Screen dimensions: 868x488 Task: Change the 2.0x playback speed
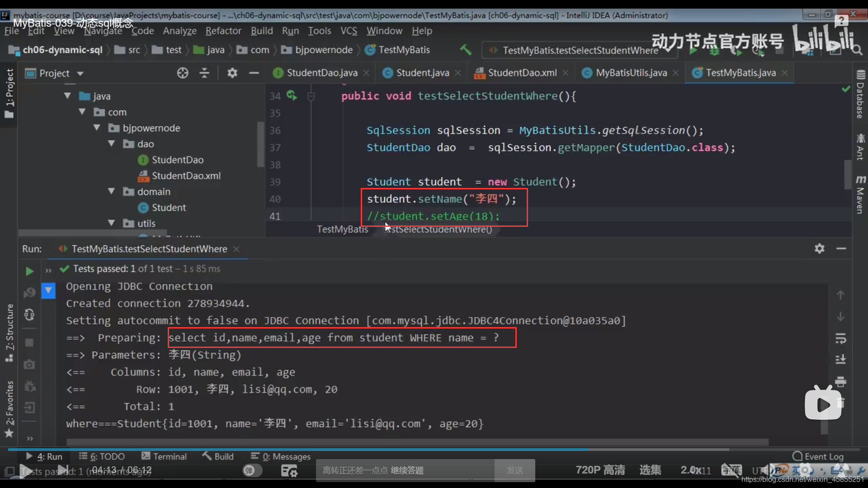(x=692, y=470)
